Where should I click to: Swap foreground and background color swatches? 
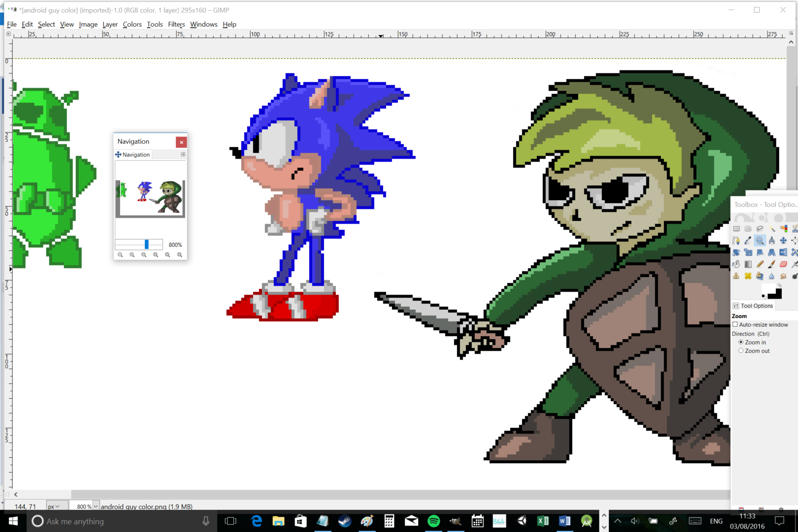point(779,286)
